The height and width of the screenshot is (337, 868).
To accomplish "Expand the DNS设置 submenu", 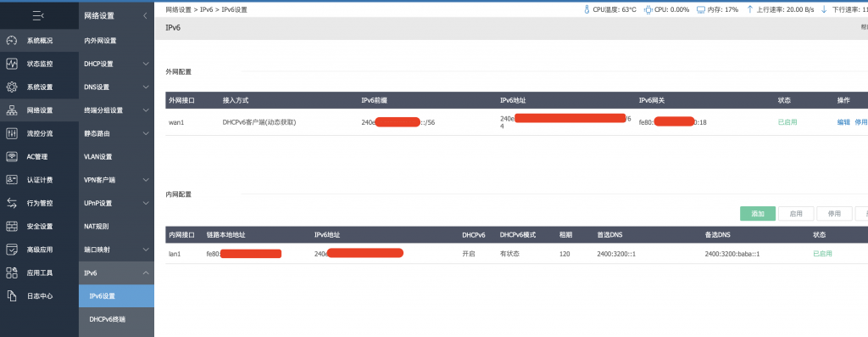I will (146, 87).
